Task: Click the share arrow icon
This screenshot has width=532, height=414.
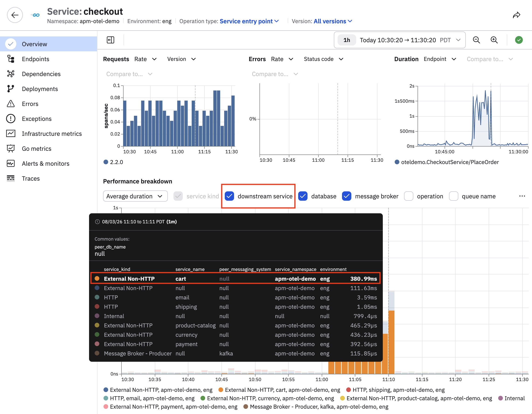Action: (516, 15)
